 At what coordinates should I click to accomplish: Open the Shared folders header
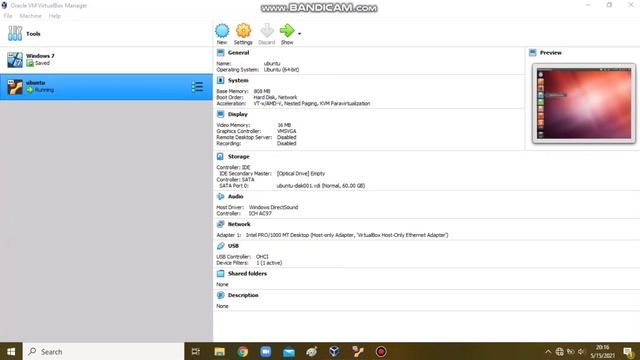click(247, 273)
